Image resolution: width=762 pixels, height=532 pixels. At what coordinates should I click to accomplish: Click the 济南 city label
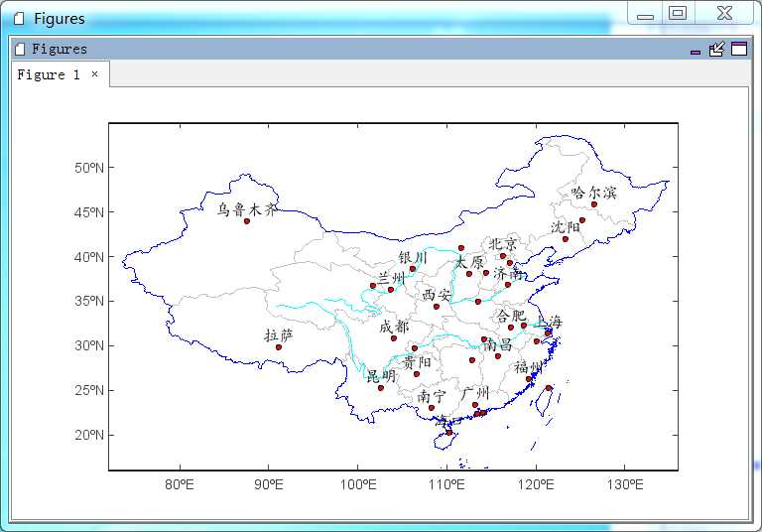(x=508, y=273)
